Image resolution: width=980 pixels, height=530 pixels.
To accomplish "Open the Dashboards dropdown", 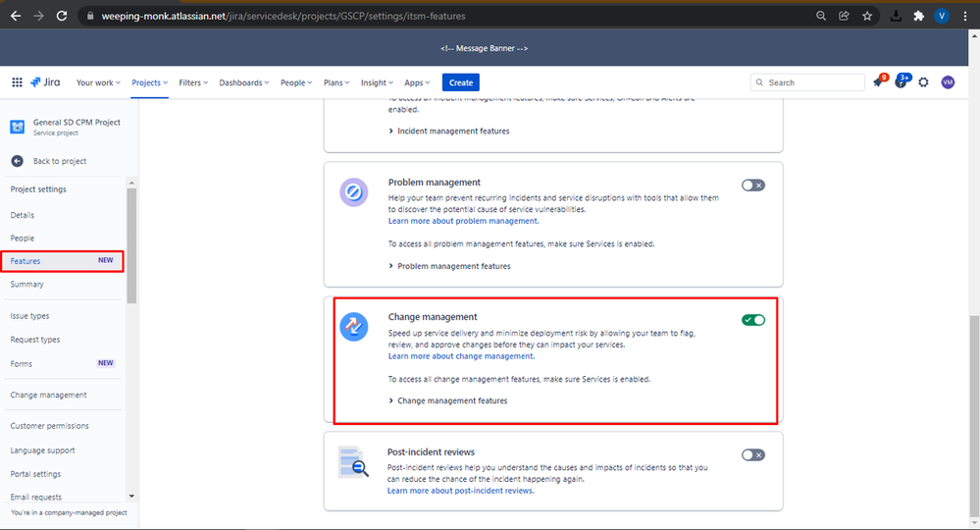I will point(243,82).
